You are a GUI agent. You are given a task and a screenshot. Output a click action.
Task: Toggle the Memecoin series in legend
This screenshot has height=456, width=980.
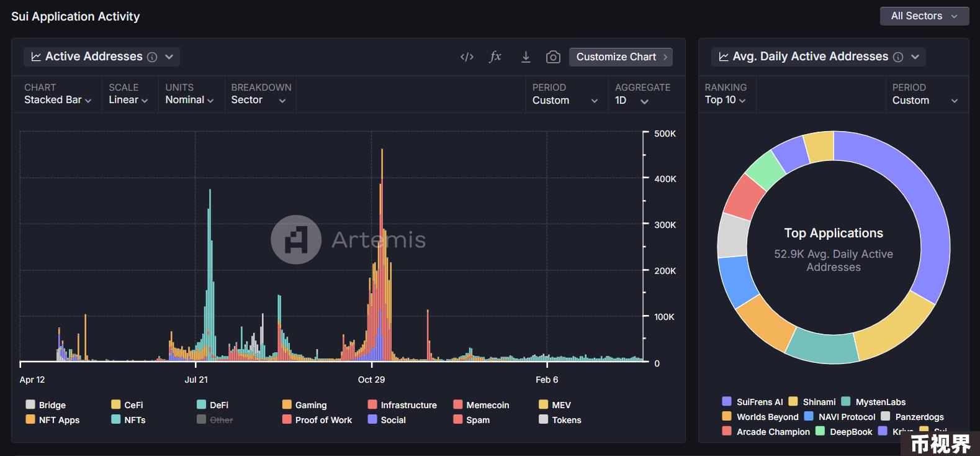click(482, 405)
